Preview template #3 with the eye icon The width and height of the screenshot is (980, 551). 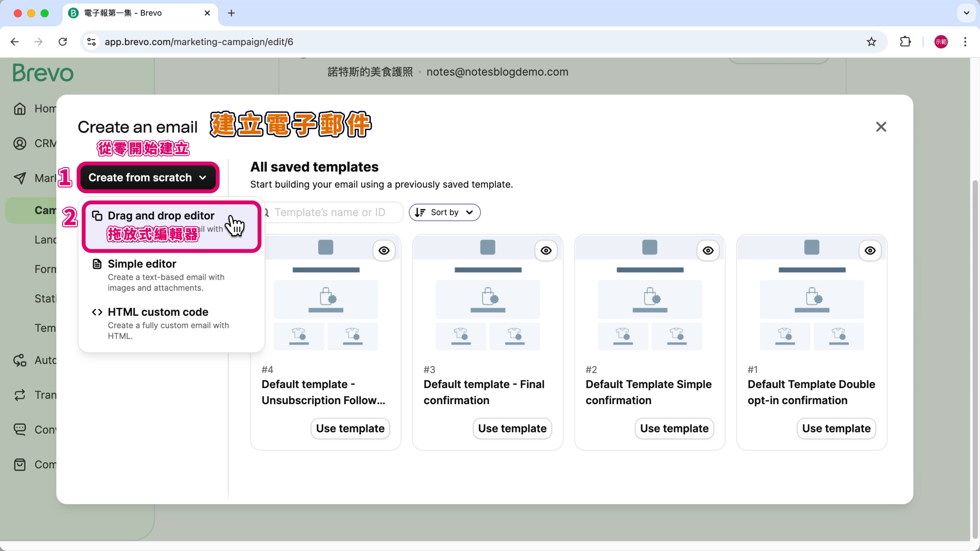click(546, 251)
